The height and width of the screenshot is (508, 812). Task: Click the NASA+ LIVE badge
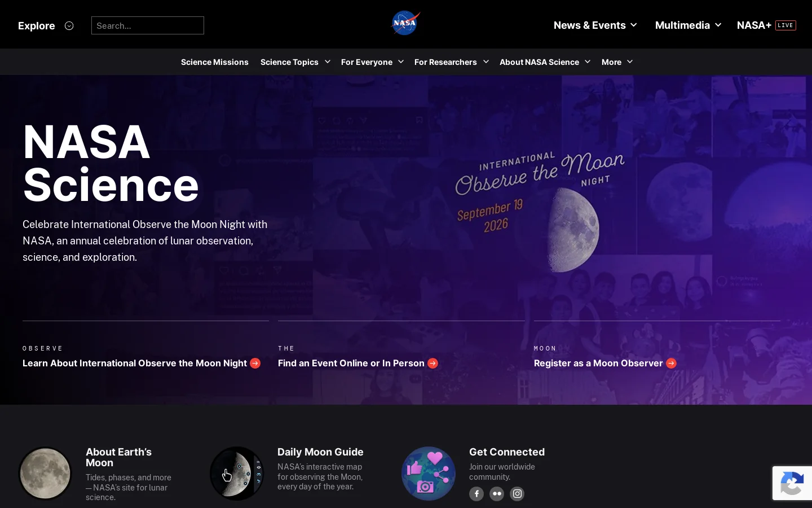pyautogui.click(x=785, y=25)
